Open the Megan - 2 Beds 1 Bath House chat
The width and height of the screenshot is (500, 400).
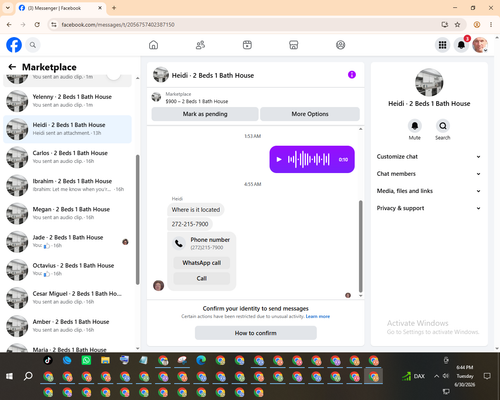tap(67, 214)
